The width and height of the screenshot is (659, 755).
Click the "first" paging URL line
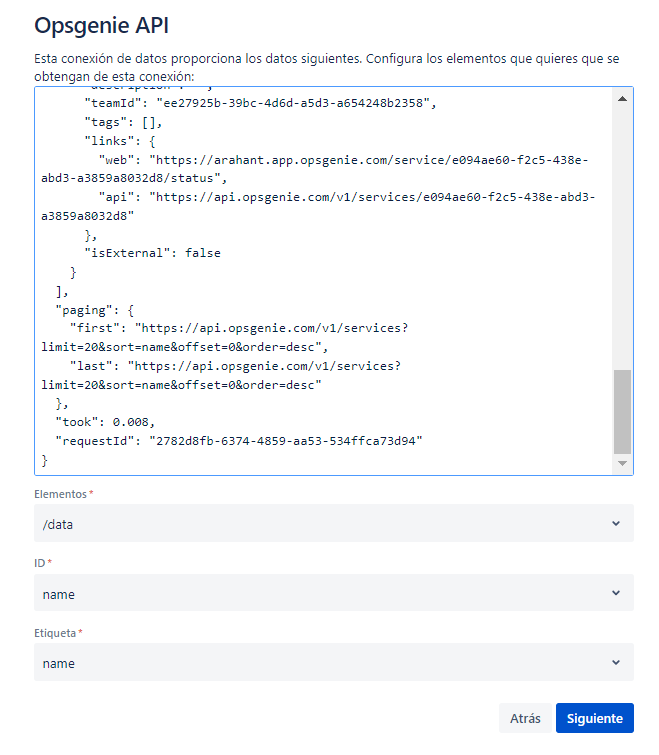click(x=225, y=338)
